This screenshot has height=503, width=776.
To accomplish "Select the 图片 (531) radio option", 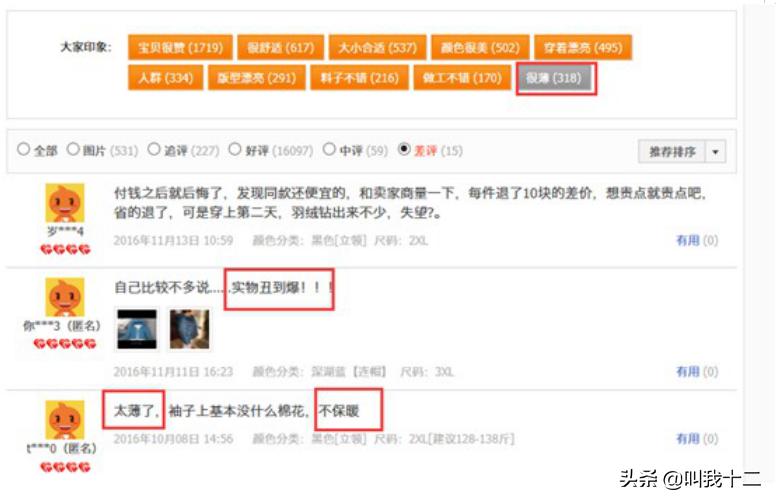I will [73, 149].
